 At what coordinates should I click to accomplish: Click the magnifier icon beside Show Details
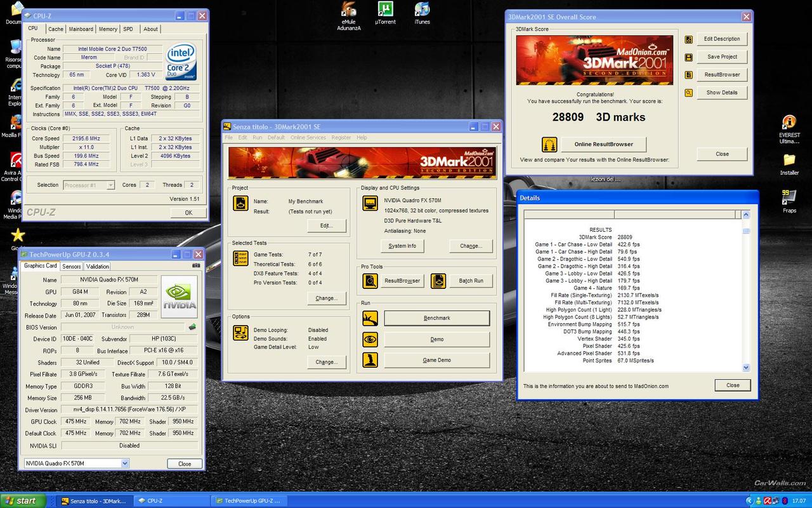[689, 93]
